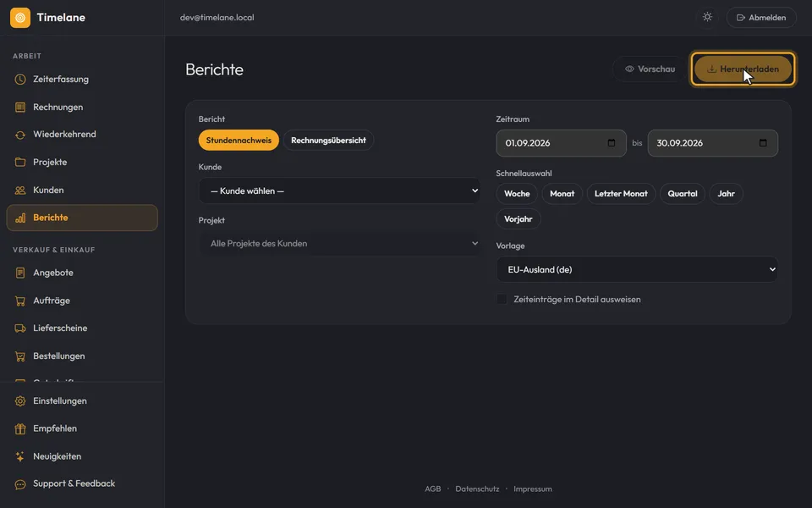The image size is (812, 508).
Task: Navigate to Projekte in the sidebar
Action: pos(82,163)
